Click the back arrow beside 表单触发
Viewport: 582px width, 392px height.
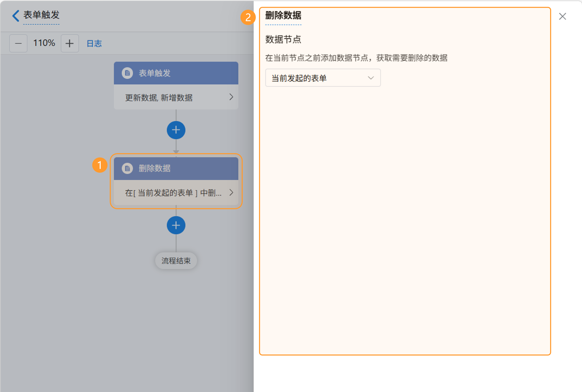click(x=16, y=16)
